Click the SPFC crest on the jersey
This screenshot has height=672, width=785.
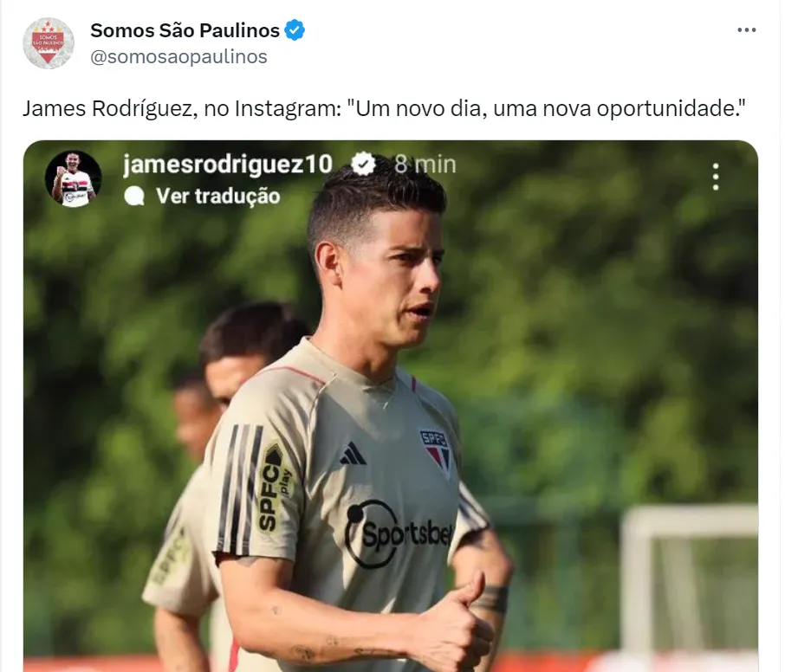pyautogui.click(x=434, y=449)
